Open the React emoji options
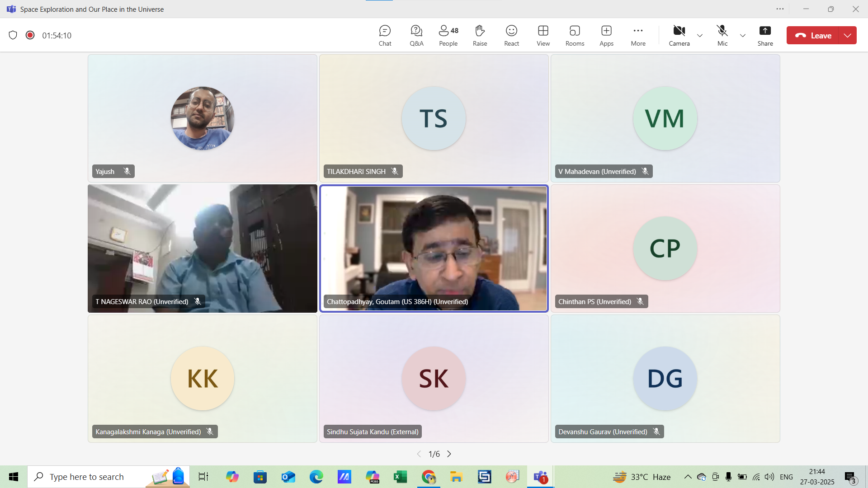The image size is (868, 488). (x=511, y=35)
